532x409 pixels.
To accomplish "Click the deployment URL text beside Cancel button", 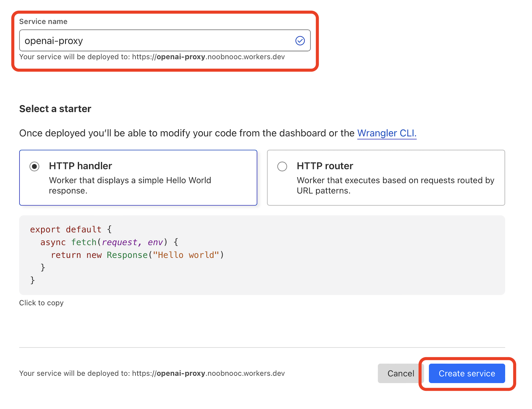I will tap(152, 373).
